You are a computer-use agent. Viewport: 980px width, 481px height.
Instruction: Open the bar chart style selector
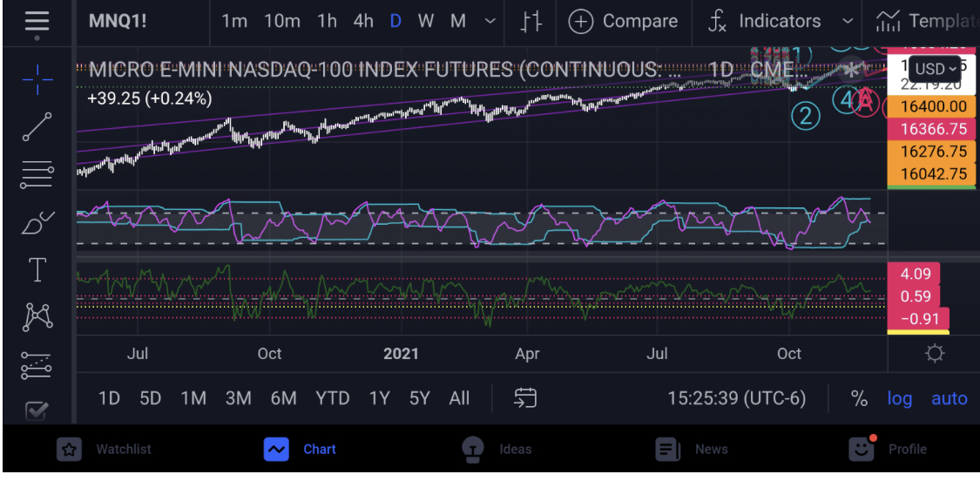coord(531,22)
